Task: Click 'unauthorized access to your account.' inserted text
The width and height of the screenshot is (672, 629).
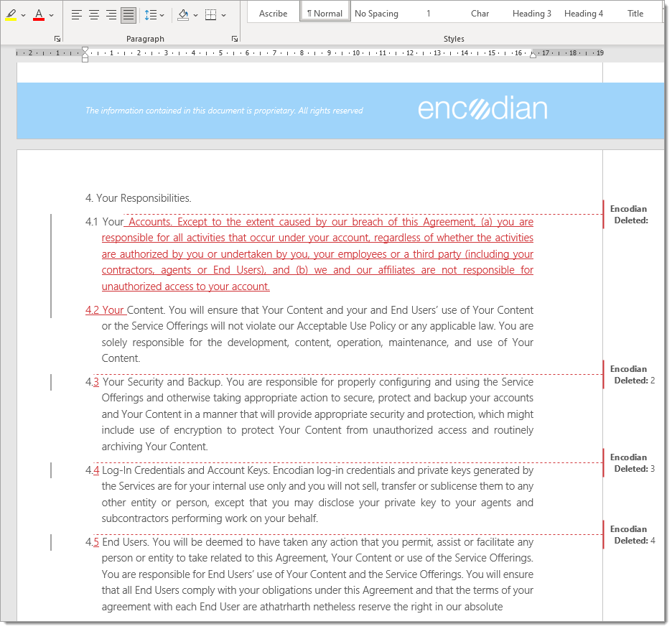Action: coord(185,286)
